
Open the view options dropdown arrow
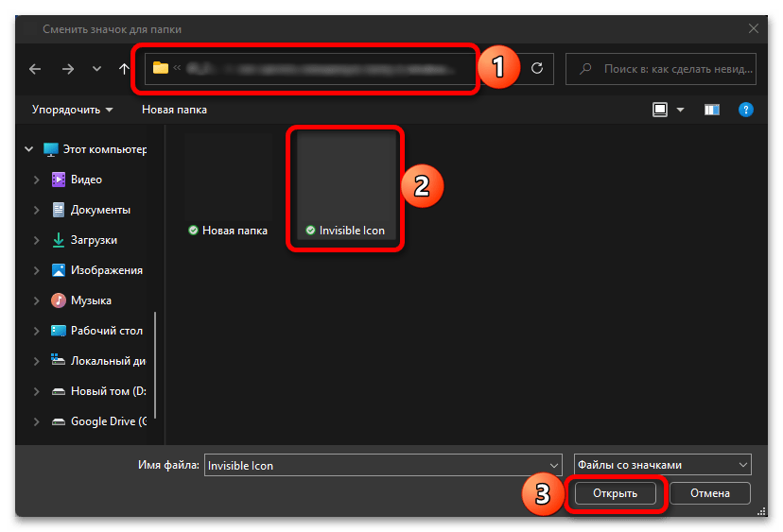[680, 110]
